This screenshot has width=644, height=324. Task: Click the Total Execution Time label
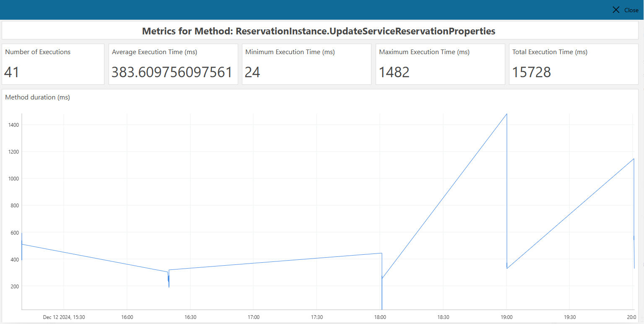(550, 52)
